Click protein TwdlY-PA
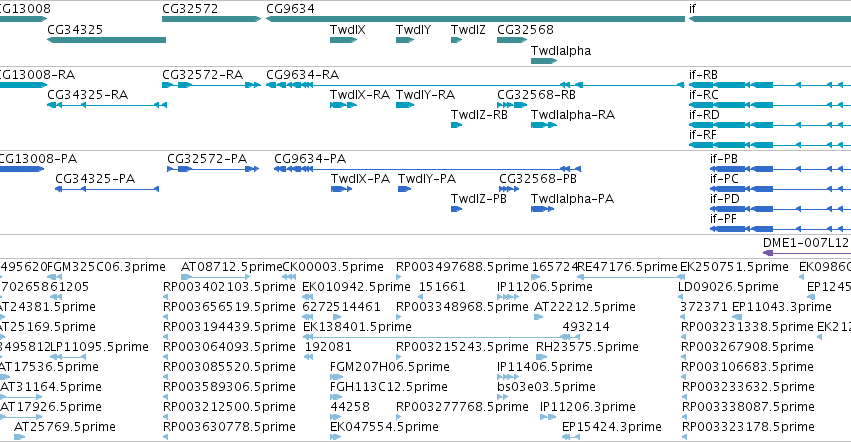This screenshot has width=851, height=442. pos(427,179)
